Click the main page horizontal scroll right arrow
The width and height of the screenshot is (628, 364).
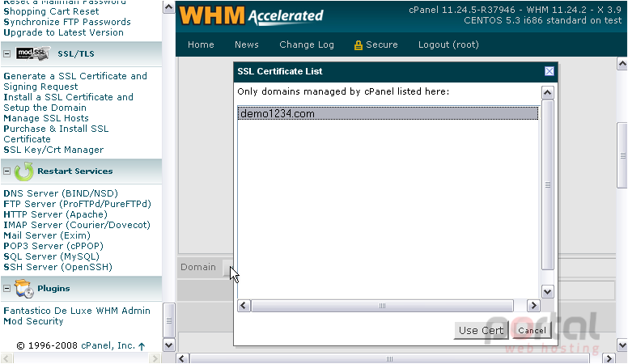pos(609,358)
